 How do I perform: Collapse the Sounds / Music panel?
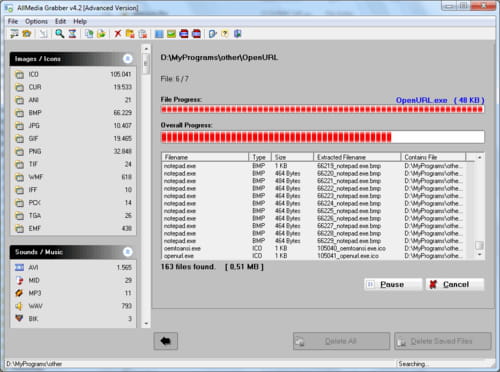coord(127,252)
